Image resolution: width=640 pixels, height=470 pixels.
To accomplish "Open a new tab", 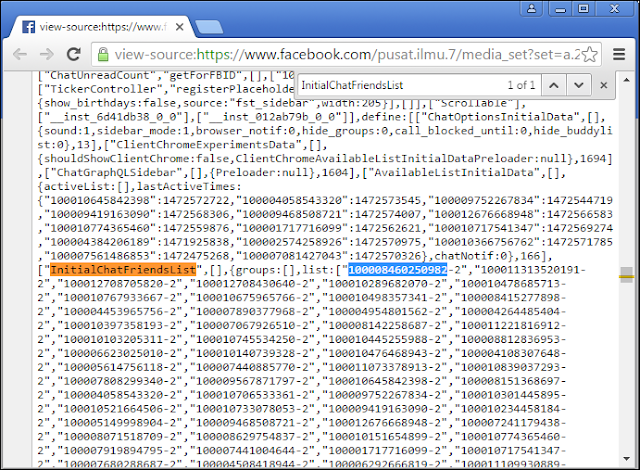I will (209, 27).
